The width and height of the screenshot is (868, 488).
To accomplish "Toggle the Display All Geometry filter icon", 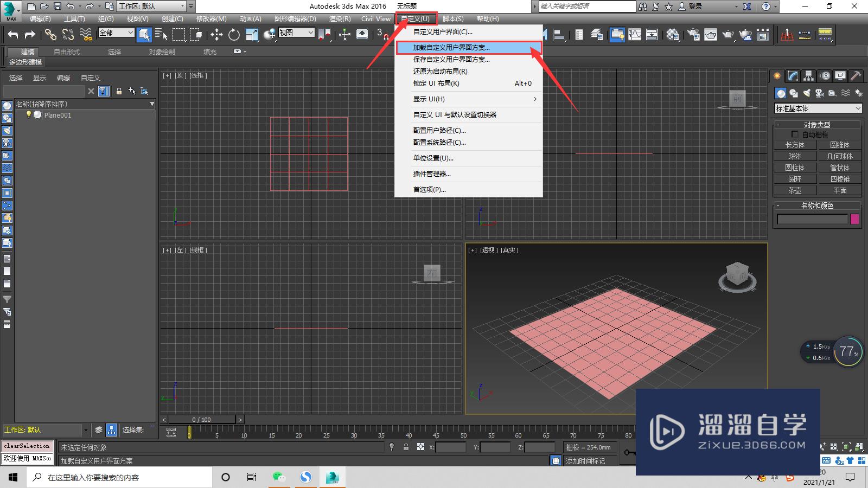I will point(7,106).
